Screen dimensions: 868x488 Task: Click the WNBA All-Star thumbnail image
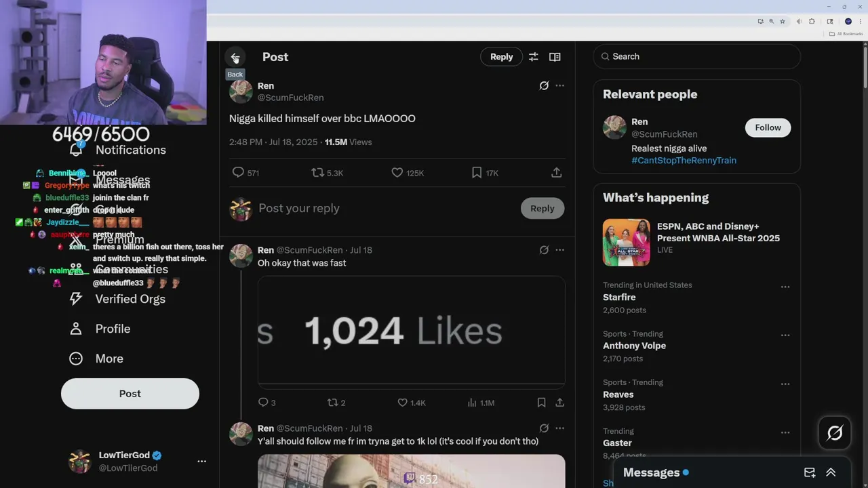pyautogui.click(x=626, y=242)
